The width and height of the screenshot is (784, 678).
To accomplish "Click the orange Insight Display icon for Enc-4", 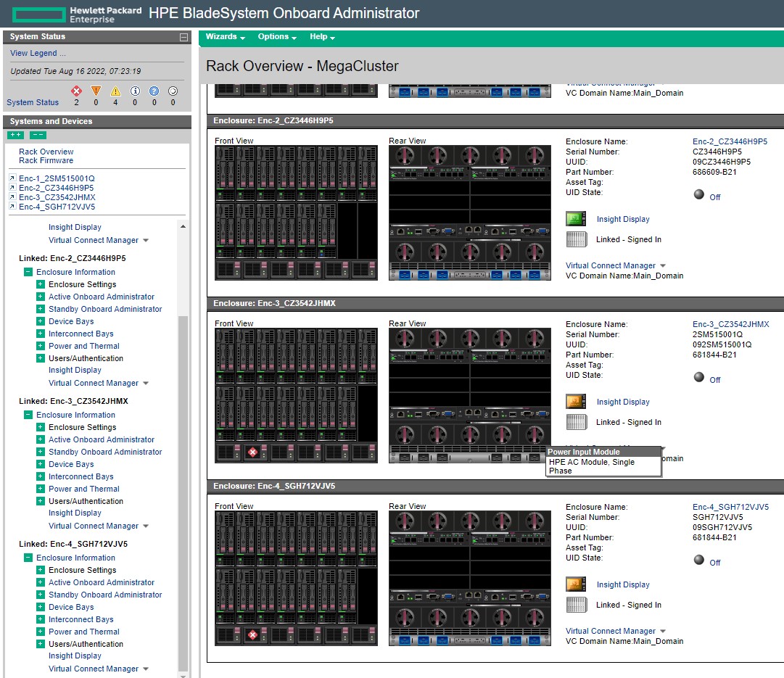I will point(576,584).
